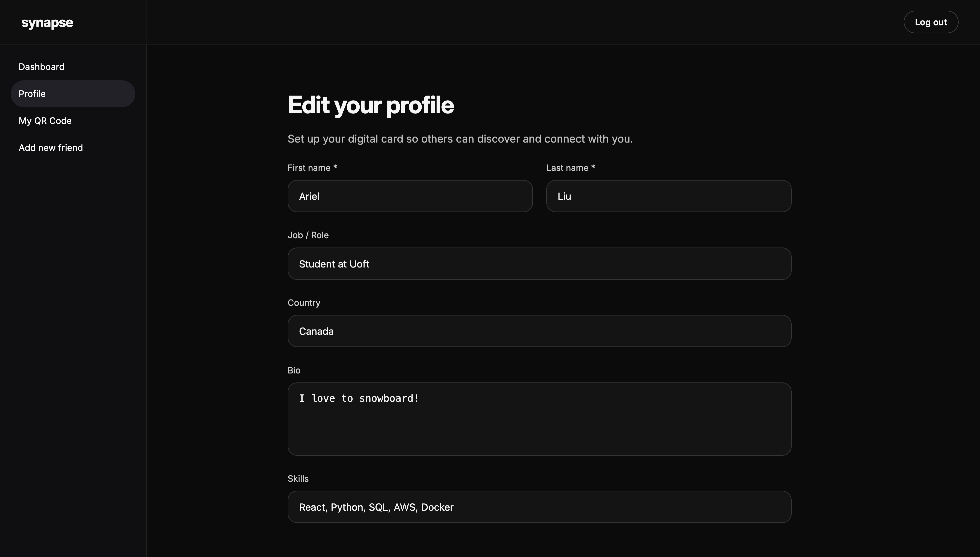Click the Last name label
This screenshot has width=980, height=557.
tap(570, 168)
